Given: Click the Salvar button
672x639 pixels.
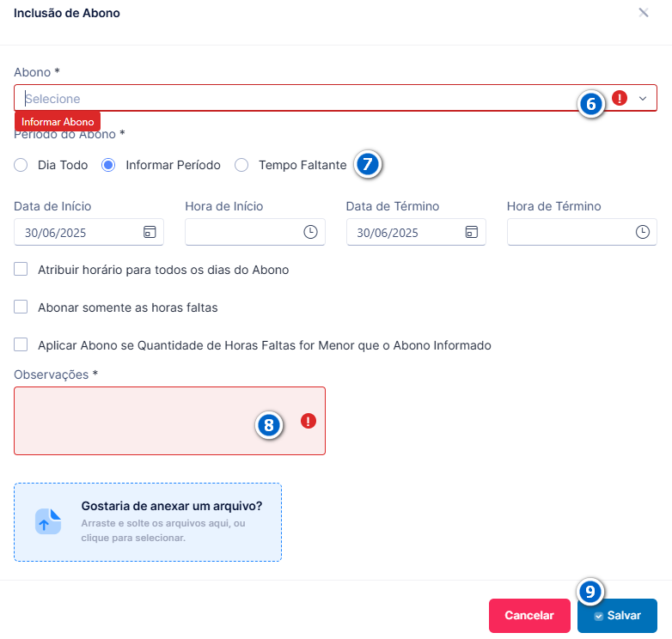Looking at the screenshot, I should pyautogui.click(x=617, y=616).
